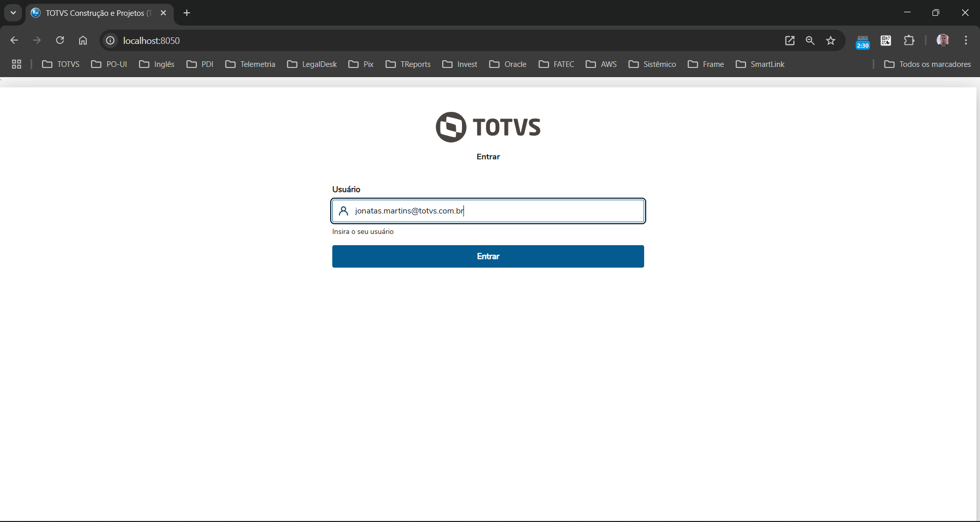
Task: Close the TOTVS Construção e Projetos tab
Action: [163, 13]
